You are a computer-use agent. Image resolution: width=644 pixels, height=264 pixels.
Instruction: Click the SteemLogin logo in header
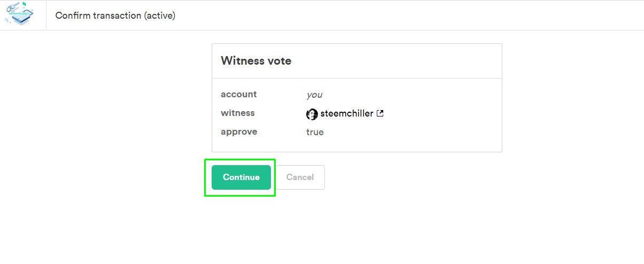coord(19,14)
